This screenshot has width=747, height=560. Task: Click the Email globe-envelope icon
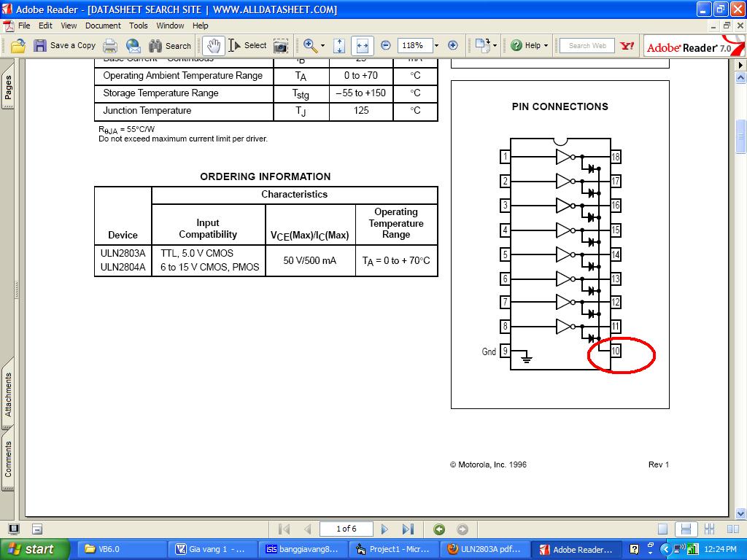click(x=133, y=46)
